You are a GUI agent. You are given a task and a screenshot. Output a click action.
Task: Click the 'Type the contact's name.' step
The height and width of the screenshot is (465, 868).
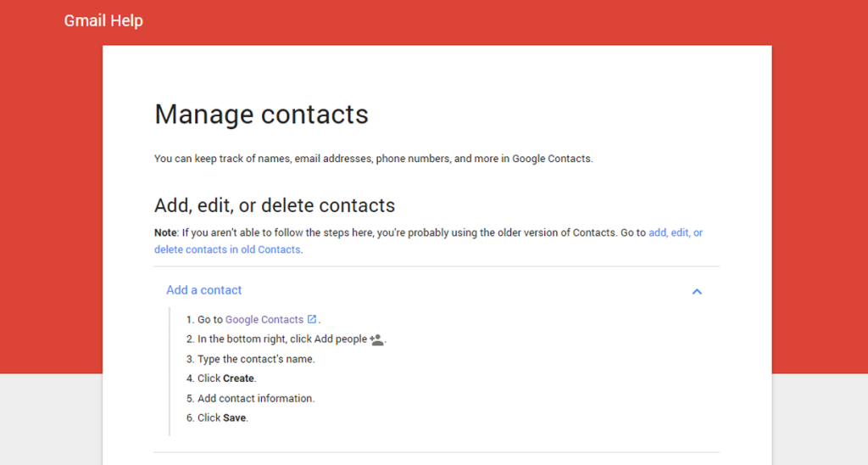tap(256, 359)
